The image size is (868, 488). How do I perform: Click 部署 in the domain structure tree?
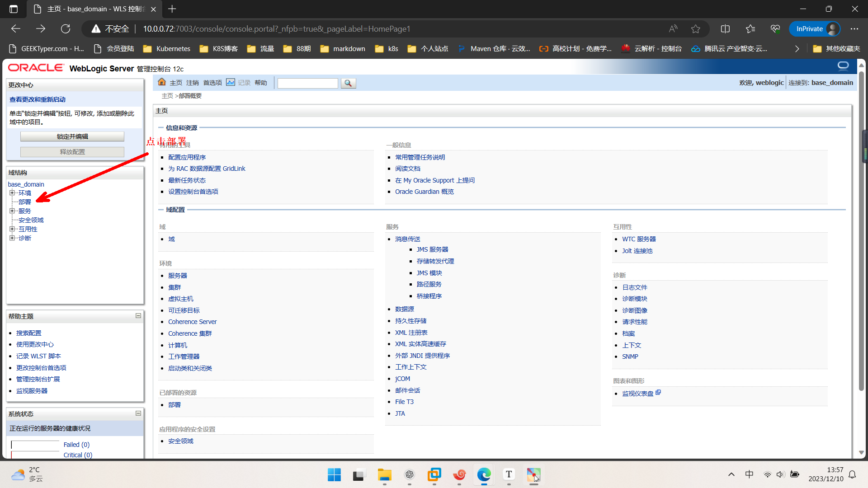[x=25, y=202]
